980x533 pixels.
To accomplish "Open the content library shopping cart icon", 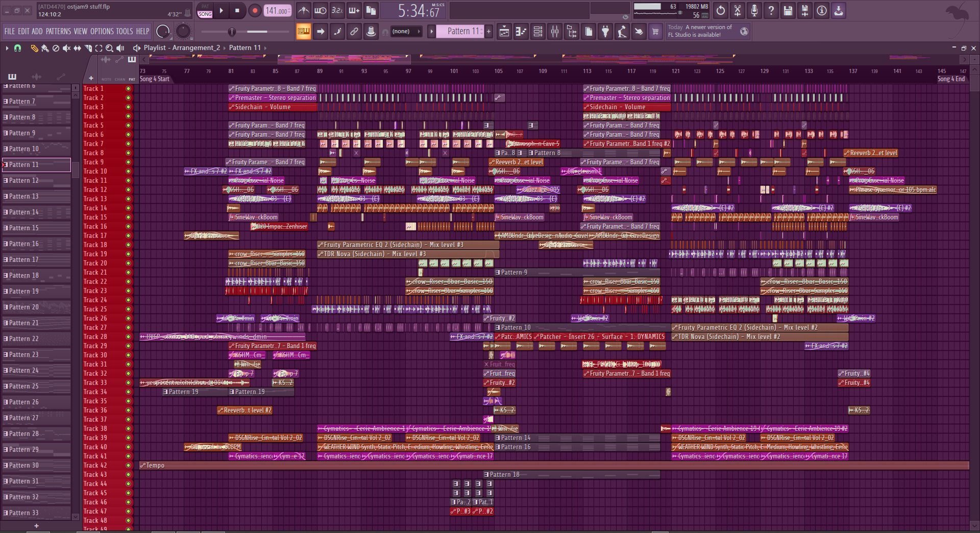I will point(655,32).
